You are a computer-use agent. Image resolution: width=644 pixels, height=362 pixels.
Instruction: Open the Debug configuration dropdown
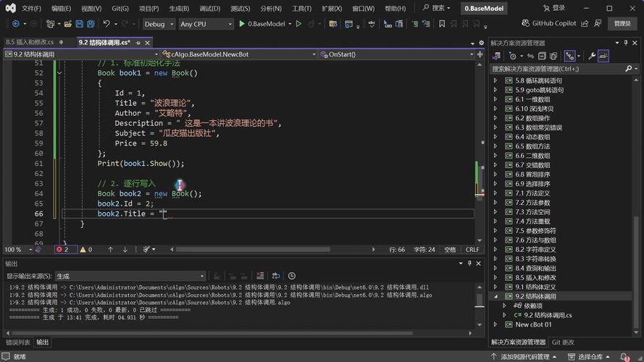pyautogui.click(x=159, y=24)
